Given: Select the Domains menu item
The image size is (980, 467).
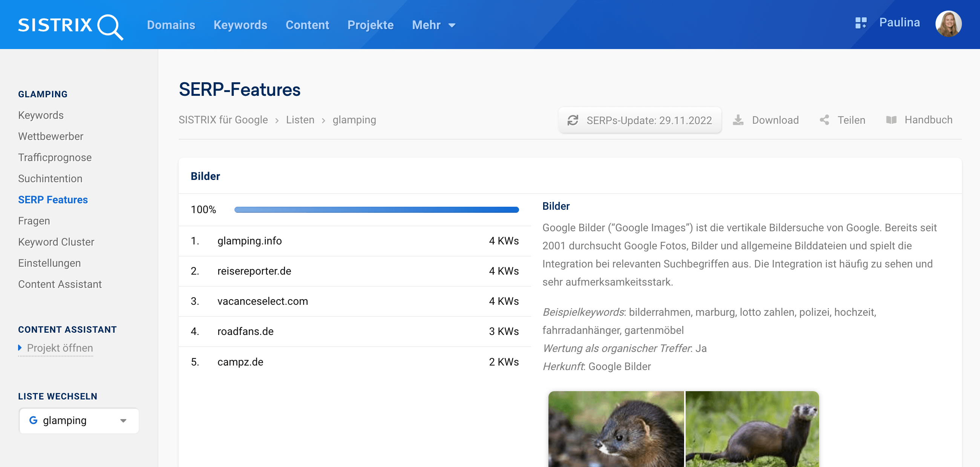Looking at the screenshot, I should pos(171,25).
